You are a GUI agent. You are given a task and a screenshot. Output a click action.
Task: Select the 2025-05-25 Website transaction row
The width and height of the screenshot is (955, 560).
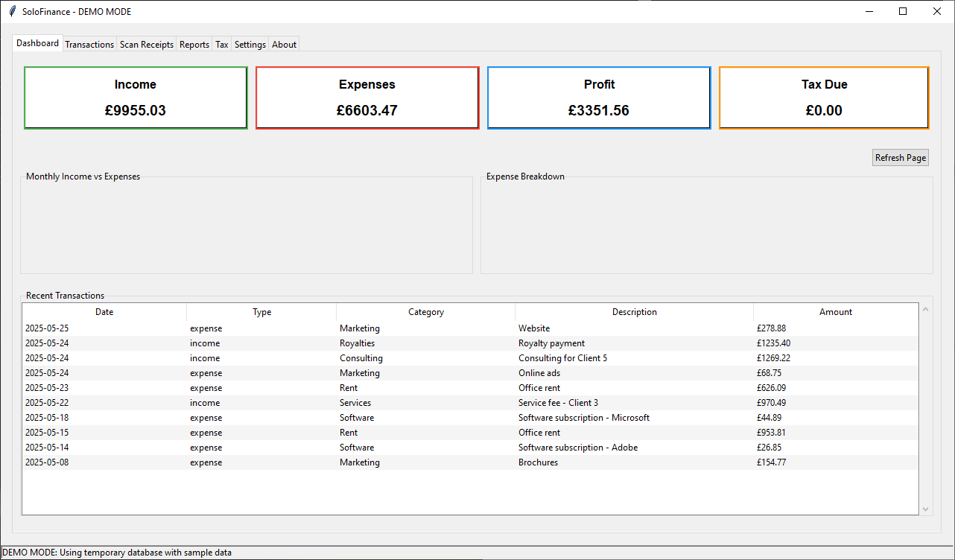tap(470, 328)
